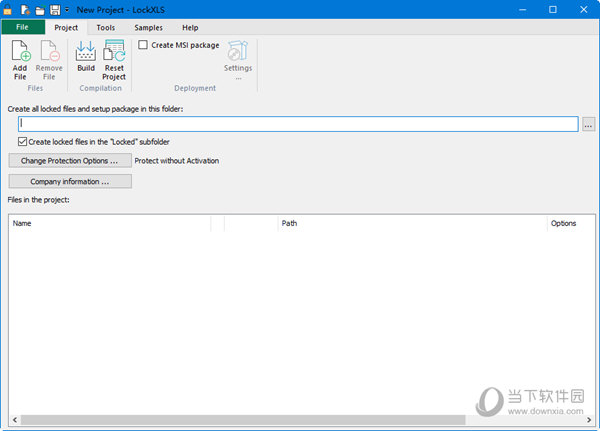The image size is (600, 431).
Task: Enable the Create MSI package checkbox
Action: (x=143, y=45)
